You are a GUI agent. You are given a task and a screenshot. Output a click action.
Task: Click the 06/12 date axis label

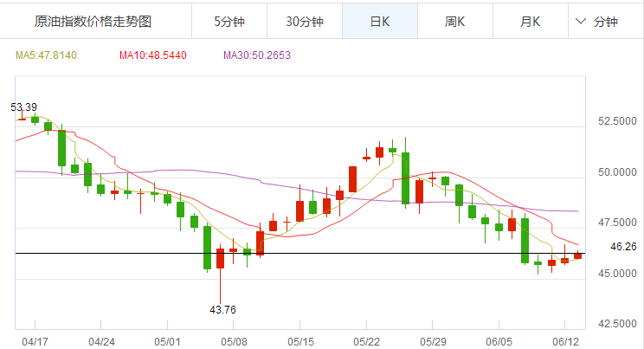[565, 341]
